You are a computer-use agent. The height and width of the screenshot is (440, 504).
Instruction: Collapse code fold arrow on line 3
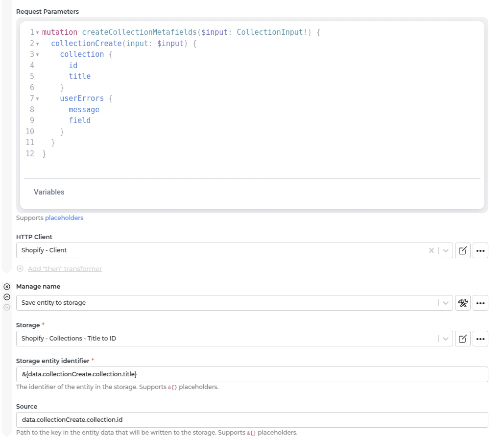[x=37, y=55]
